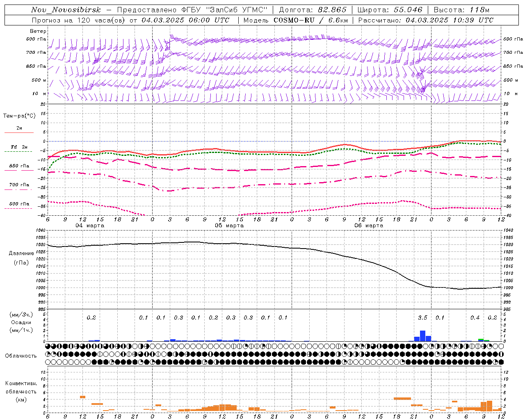
Task: Click the '(мм/3ч.)' precipitation unit label
Action: tap(21, 315)
